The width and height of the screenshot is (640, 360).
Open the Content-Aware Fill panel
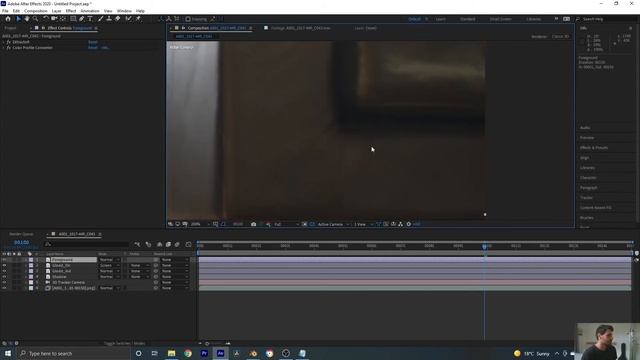pyautogui.click(x=596, y=208)
